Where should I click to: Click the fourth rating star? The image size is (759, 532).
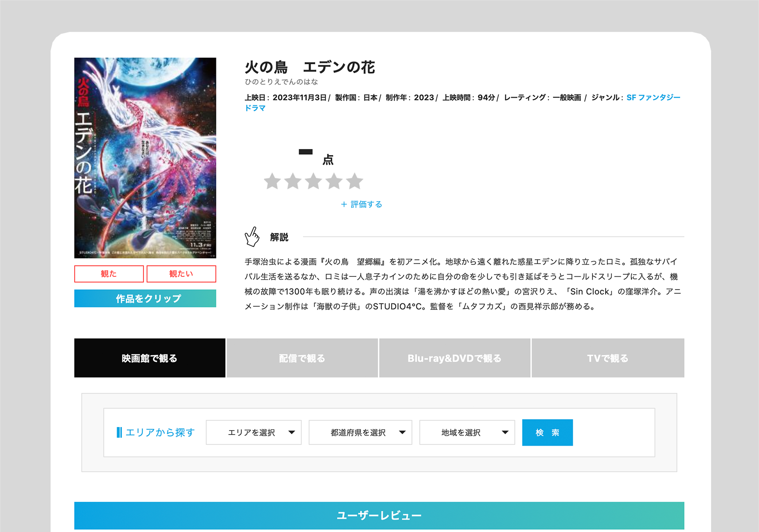(334, 181)
